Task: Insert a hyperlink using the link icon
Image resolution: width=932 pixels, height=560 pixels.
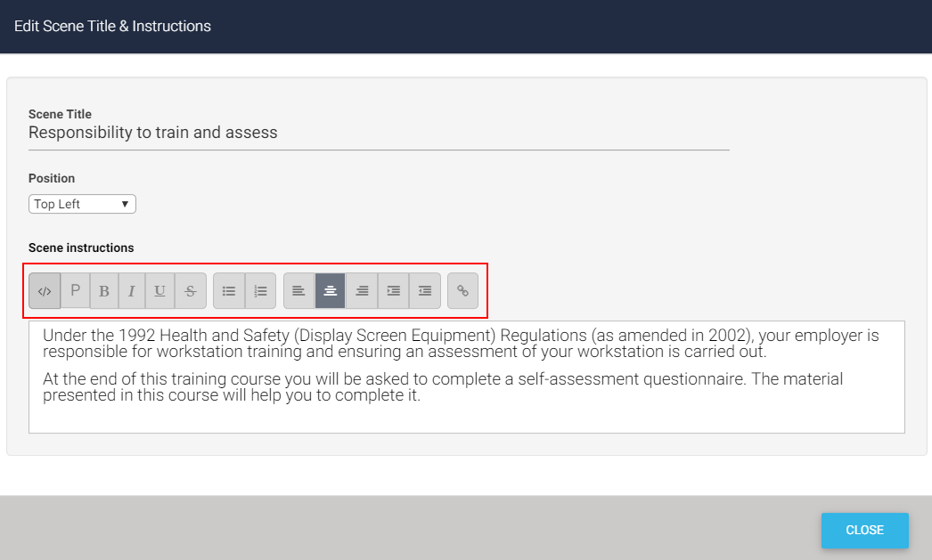Action: (462, 291)
